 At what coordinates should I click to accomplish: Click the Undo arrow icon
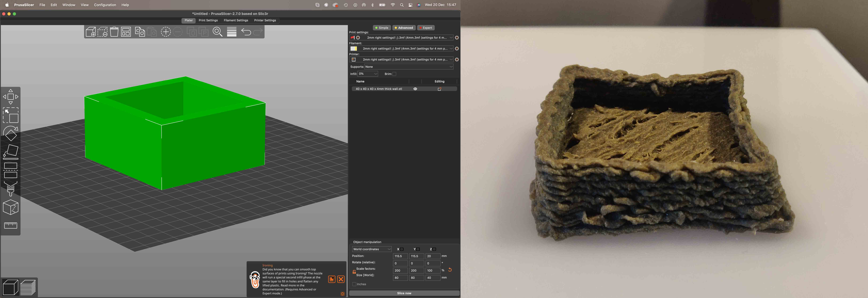[246, 32]
